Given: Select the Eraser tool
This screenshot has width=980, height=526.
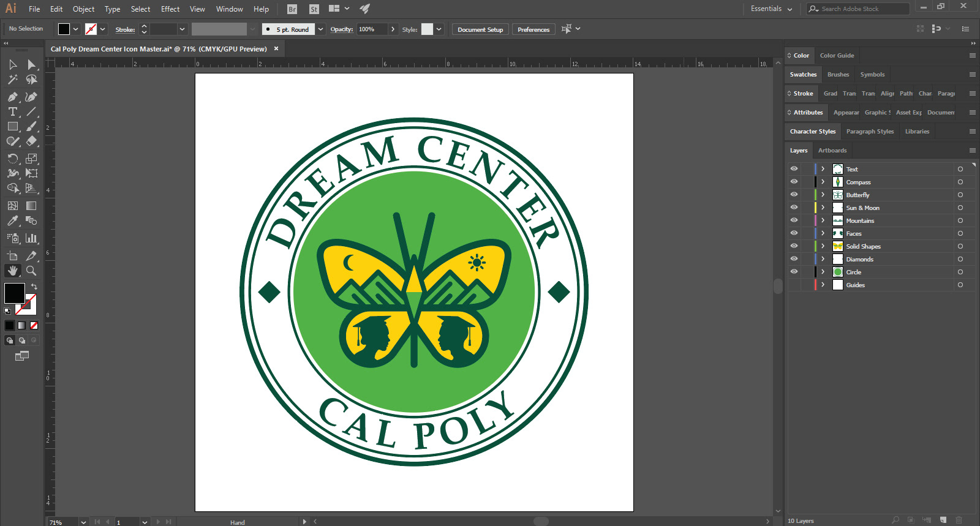Looking at the screenshot, I should [x=31, y=141].
